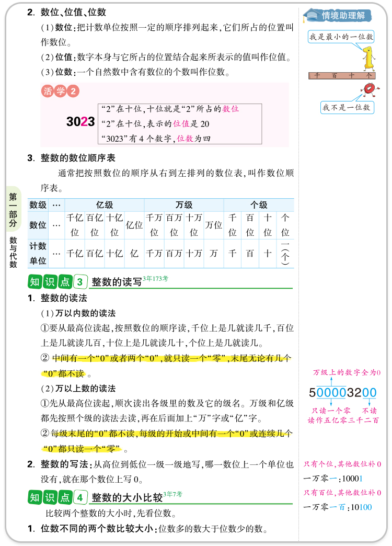Click the green side tab 第一部分
Screen dimensions: 392x546
tap(13, 209)
